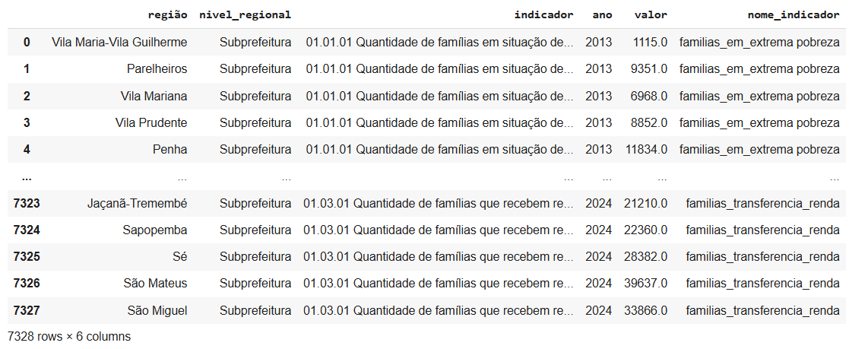Click the 'nivel_regional' column header
Image resolution: width=868 pixels, height=349 pixels.
(244, 14)
